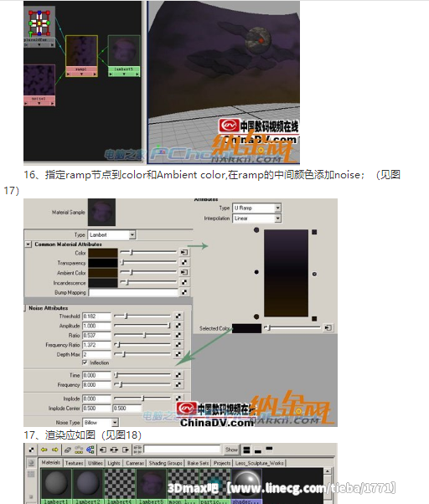The width and height of the screenshot is (429, 504).
Task: Click the show bottom tabs only icon
Action: point(257,451)
